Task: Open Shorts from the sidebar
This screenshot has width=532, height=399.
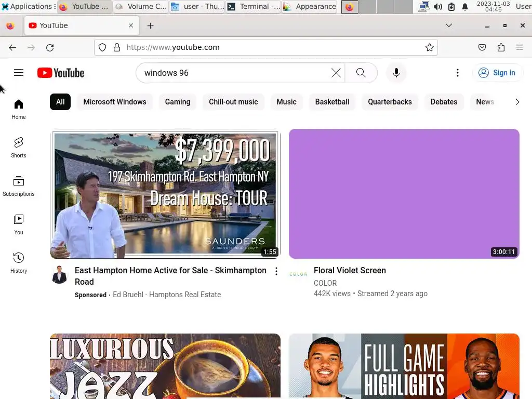Action: (19, 148)
